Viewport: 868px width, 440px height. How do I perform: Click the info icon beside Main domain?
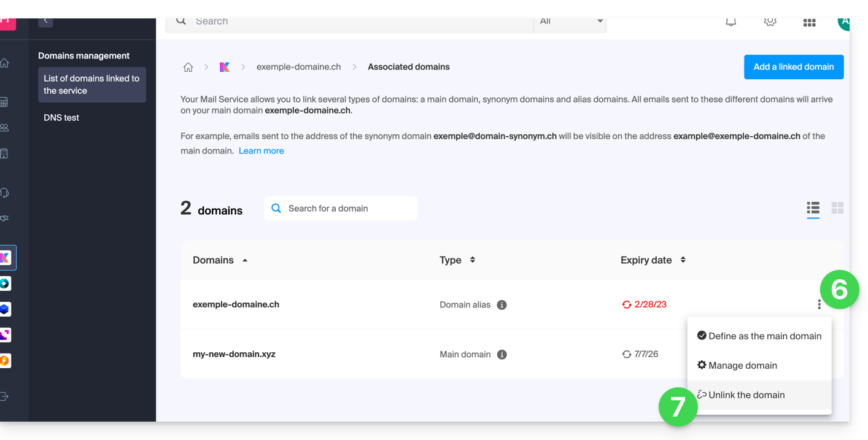pyautogui.click(x=502, y=355)
